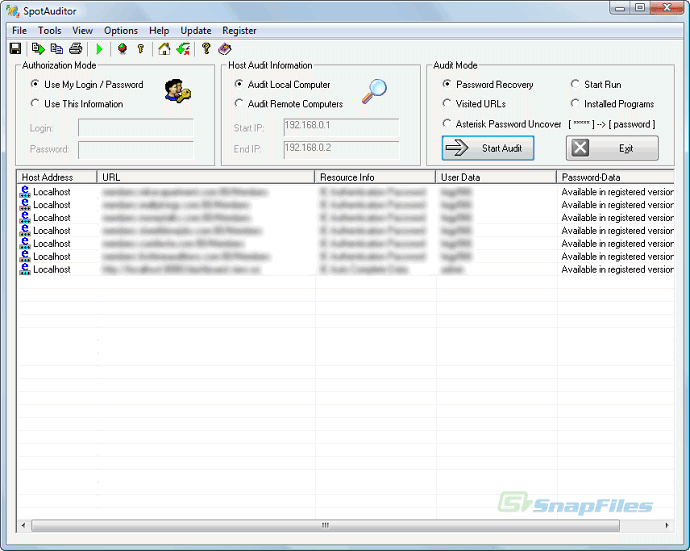
Task: Click last row's 'Available in registered version' cell
Action: (x=617, y=269)
